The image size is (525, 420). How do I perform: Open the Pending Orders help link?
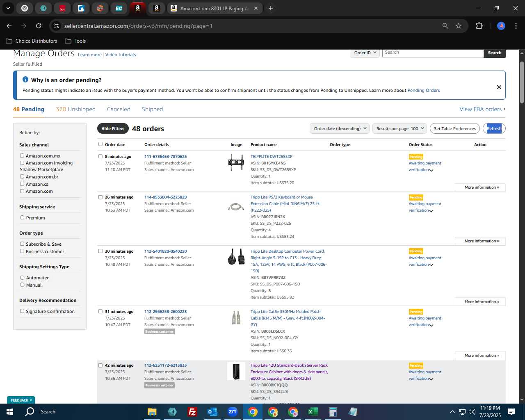423,90
